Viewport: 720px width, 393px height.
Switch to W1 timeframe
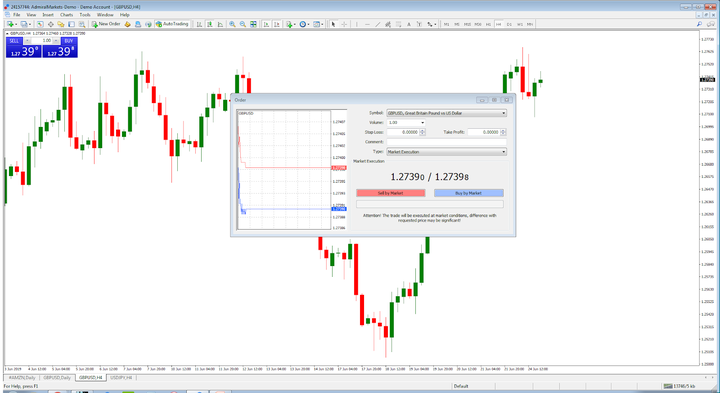[x=520, y=24]
